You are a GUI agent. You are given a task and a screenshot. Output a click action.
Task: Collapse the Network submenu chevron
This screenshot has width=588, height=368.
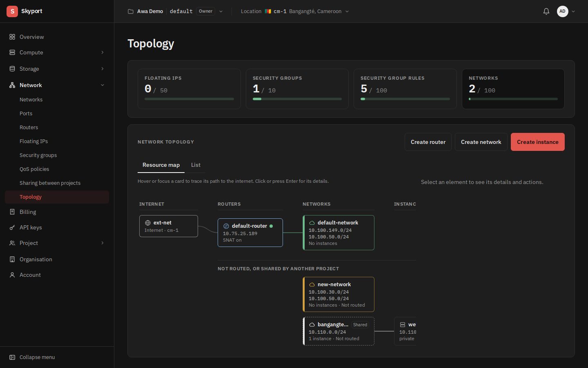pos(102,85)
